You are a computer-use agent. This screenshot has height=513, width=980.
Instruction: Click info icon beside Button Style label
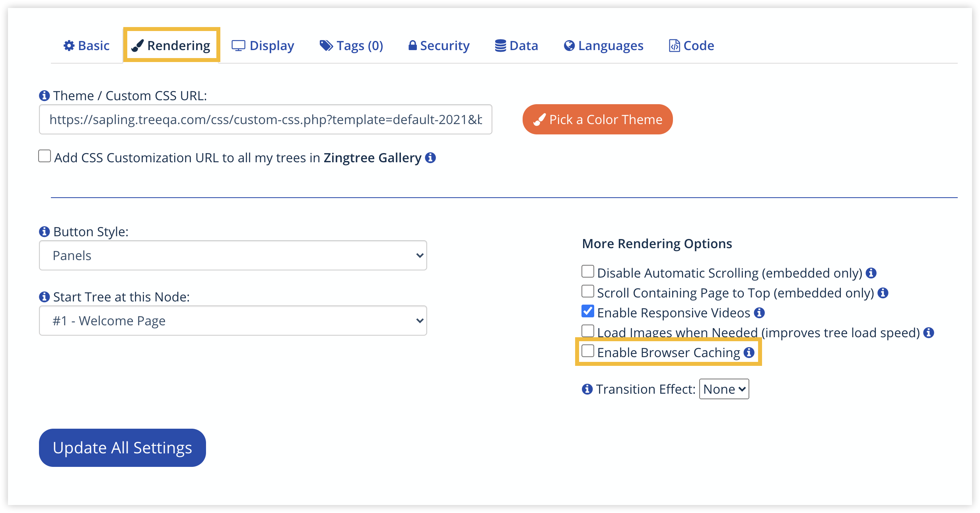44,232
